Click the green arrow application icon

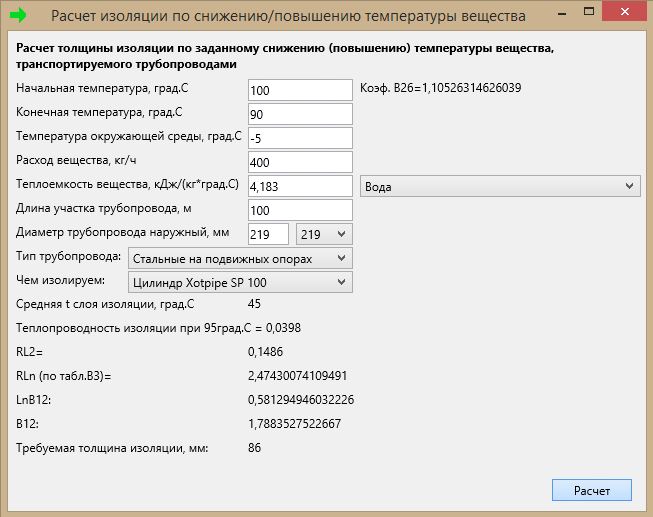pos(18,15)
